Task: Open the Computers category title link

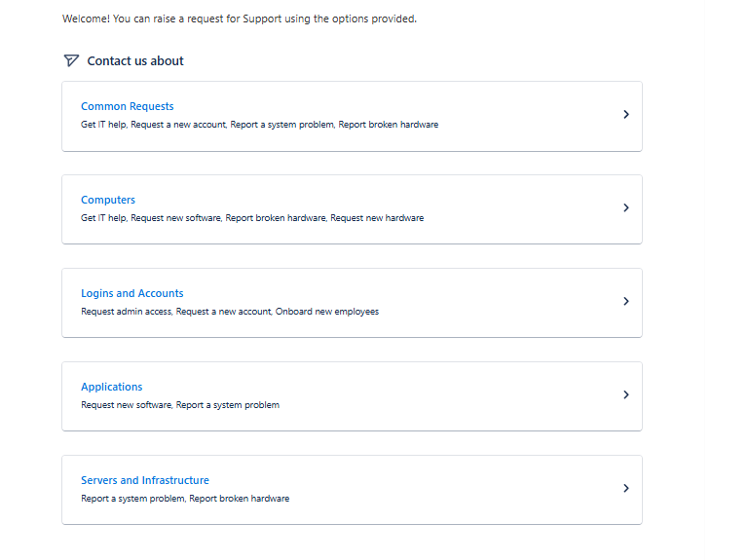Action: (x=108, y=200)
